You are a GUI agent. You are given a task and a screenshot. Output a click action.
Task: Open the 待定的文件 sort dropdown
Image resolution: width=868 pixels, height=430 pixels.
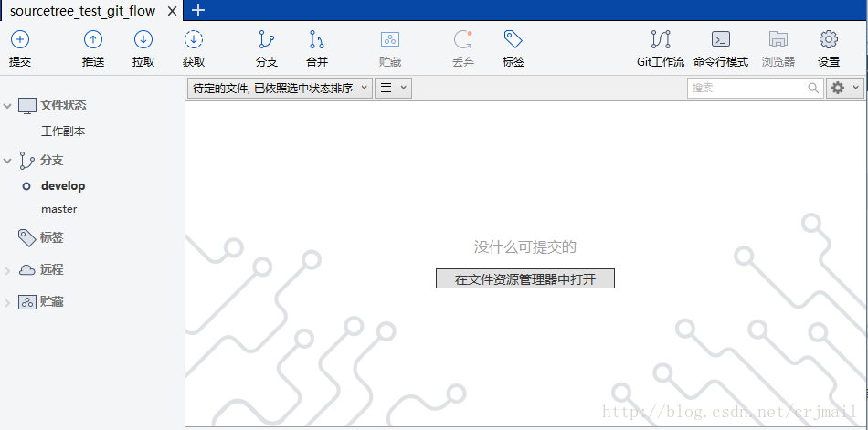(280, 88)
